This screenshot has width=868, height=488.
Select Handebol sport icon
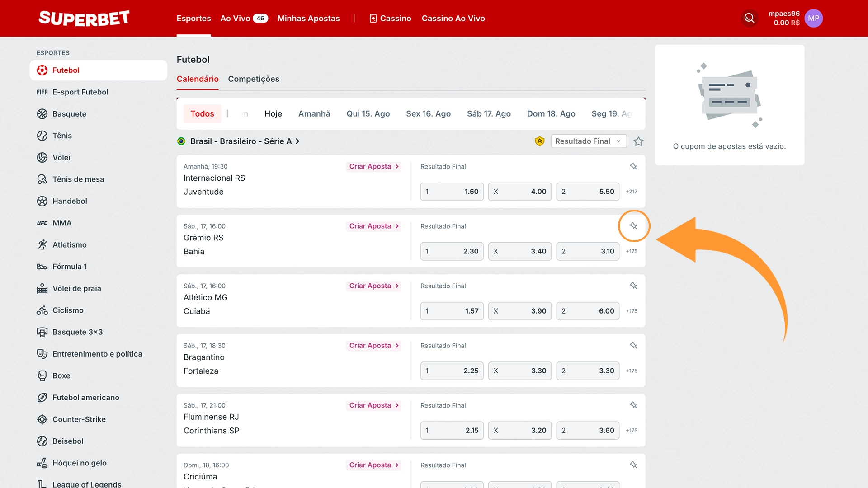click(42, 201)
